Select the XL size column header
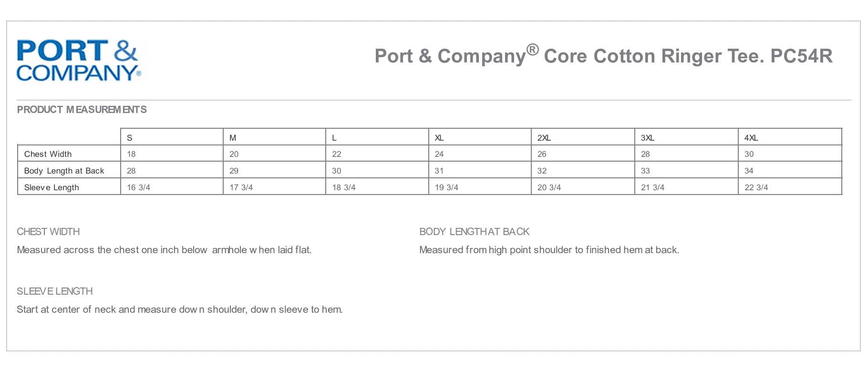Viewport: 868px width, 370px height. click(439, 138)
